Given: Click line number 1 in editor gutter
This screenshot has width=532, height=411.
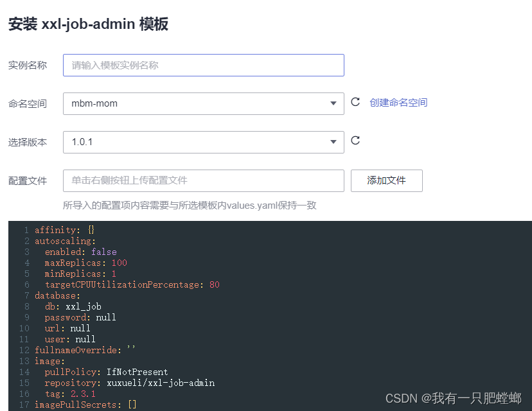Looking at the screenshot, I should [26, 230].
